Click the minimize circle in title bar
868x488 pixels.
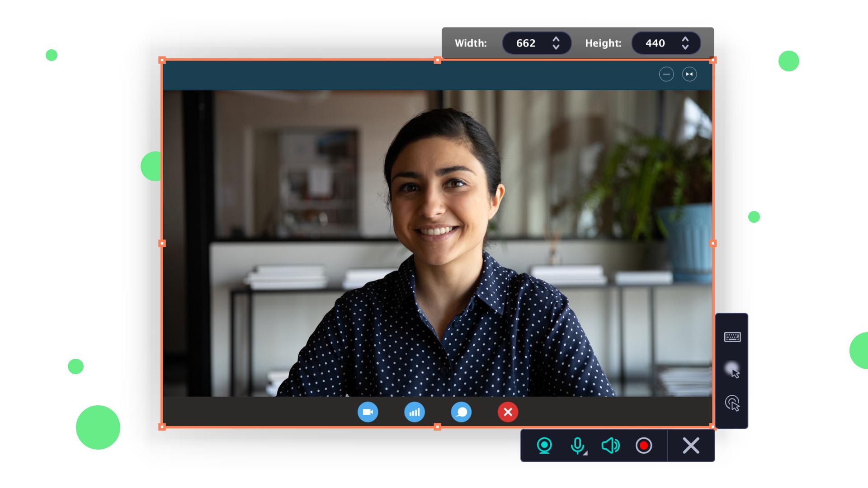(x=665, y=74)
